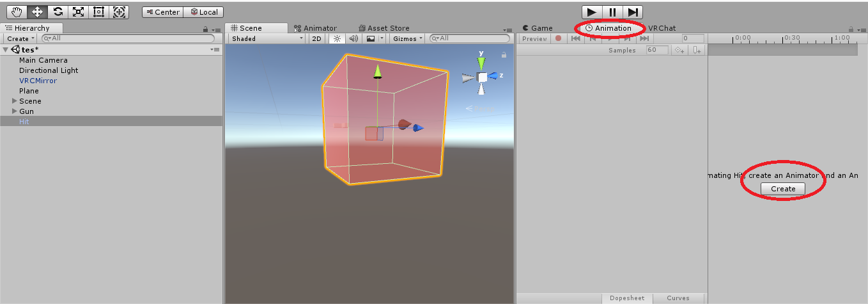The width and height of the screenshot is (868, 304).
Task: Switch to the Hierarchy tab
Action: tap(32, 28)
